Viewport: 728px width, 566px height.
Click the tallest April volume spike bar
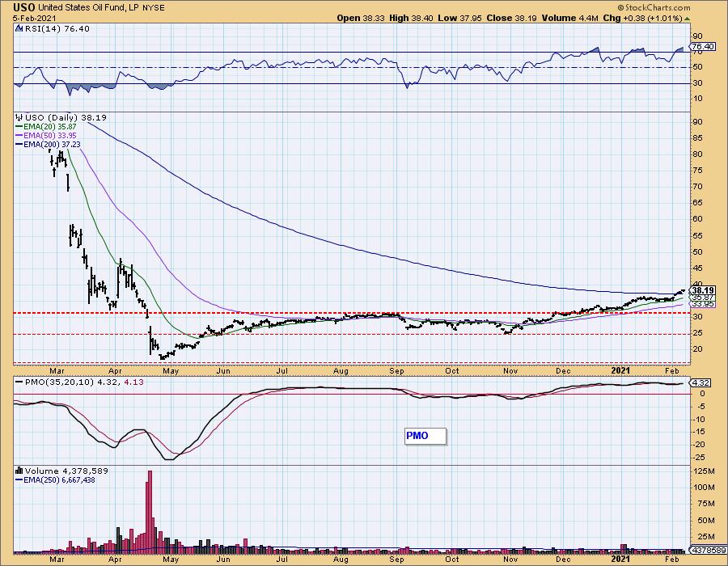[150, 512]
